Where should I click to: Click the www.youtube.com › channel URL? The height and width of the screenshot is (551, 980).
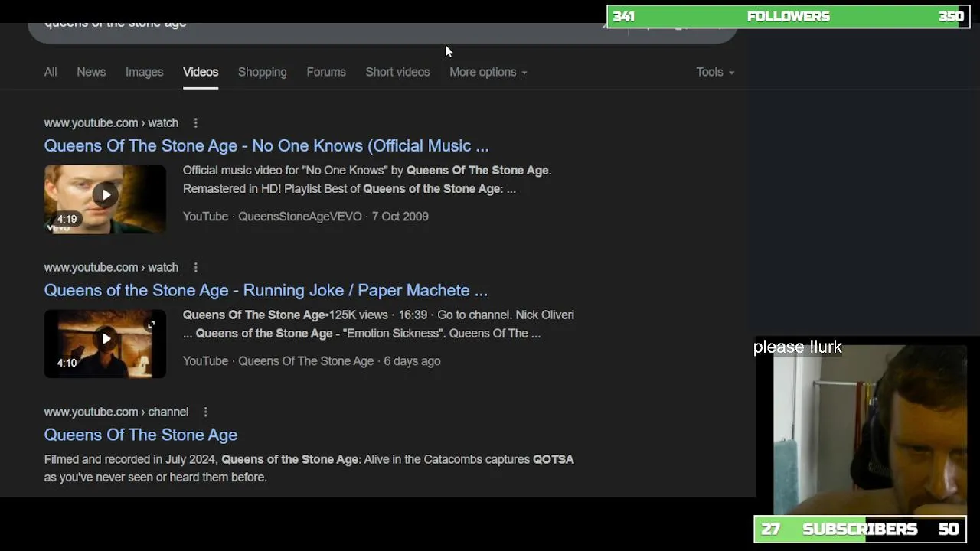point(116,412)
